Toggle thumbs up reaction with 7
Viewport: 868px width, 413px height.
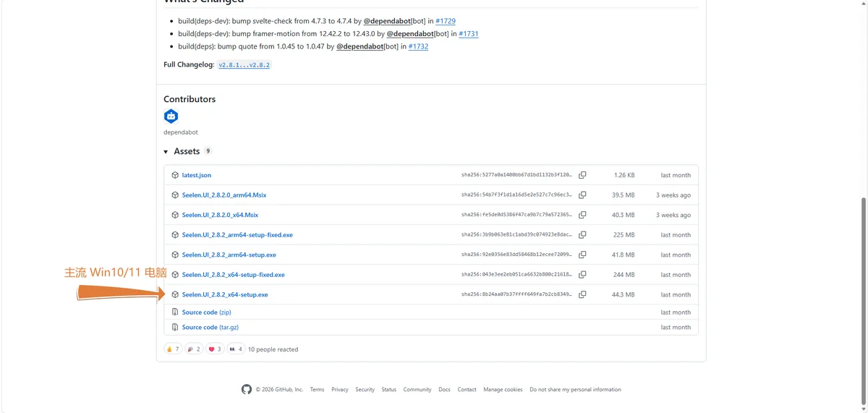[x=173, y=349]
